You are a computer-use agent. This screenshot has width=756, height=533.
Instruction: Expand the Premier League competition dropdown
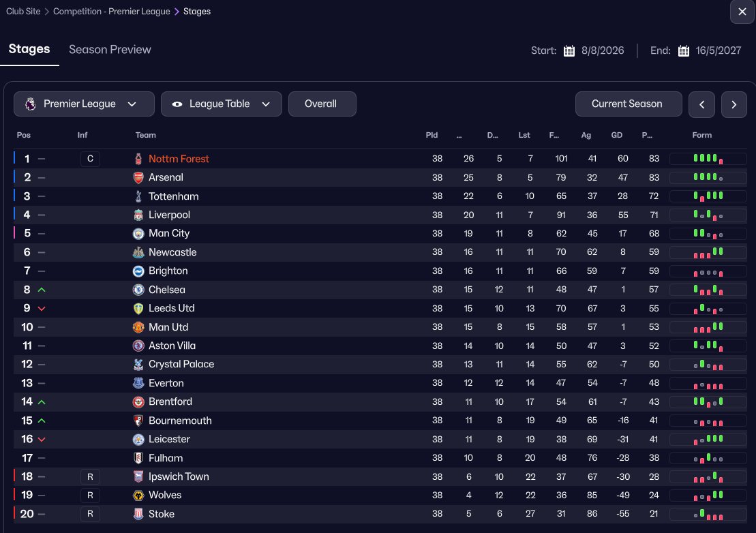[x=82, y=104]
